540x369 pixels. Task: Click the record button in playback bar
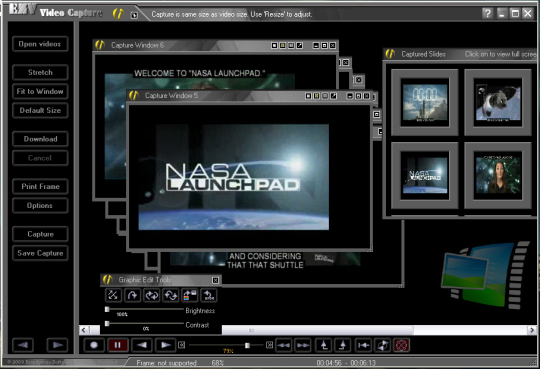click(94, 345)
